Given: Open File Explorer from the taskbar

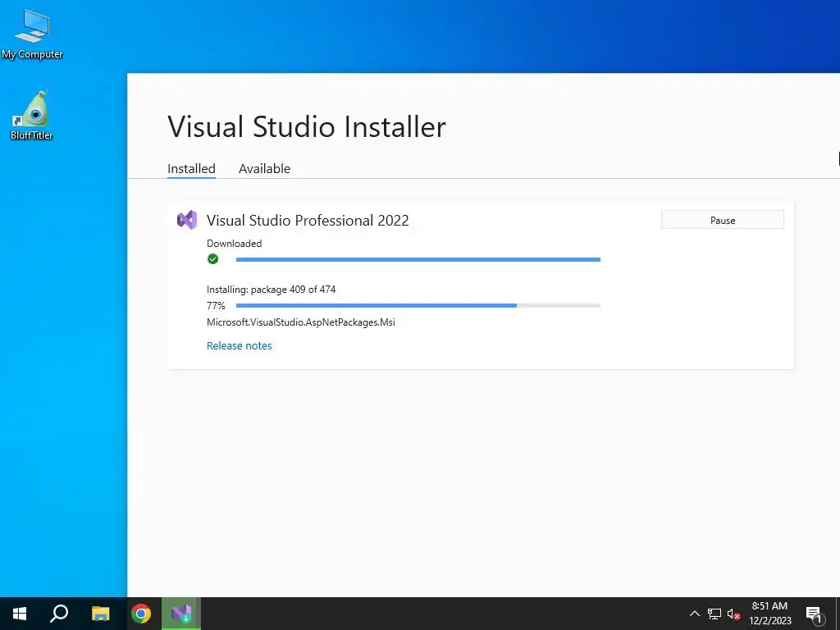Looking at the screenshot, I should (100, 614).
